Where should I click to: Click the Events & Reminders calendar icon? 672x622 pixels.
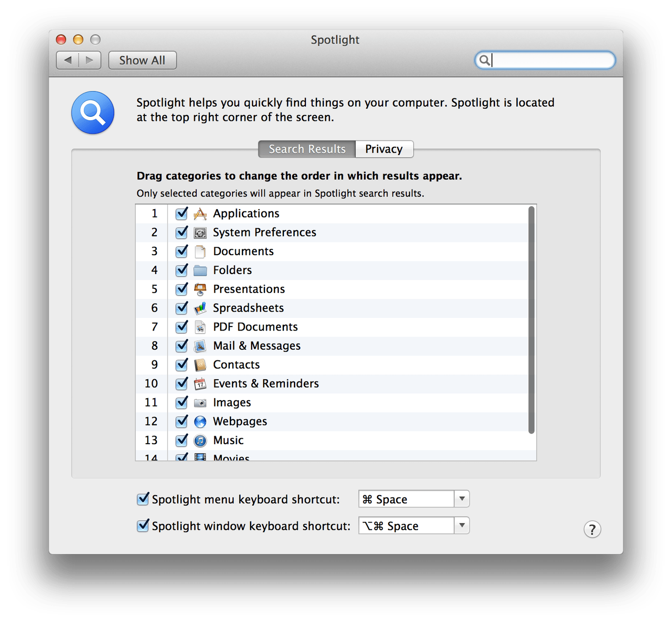[x=200, y=384]
